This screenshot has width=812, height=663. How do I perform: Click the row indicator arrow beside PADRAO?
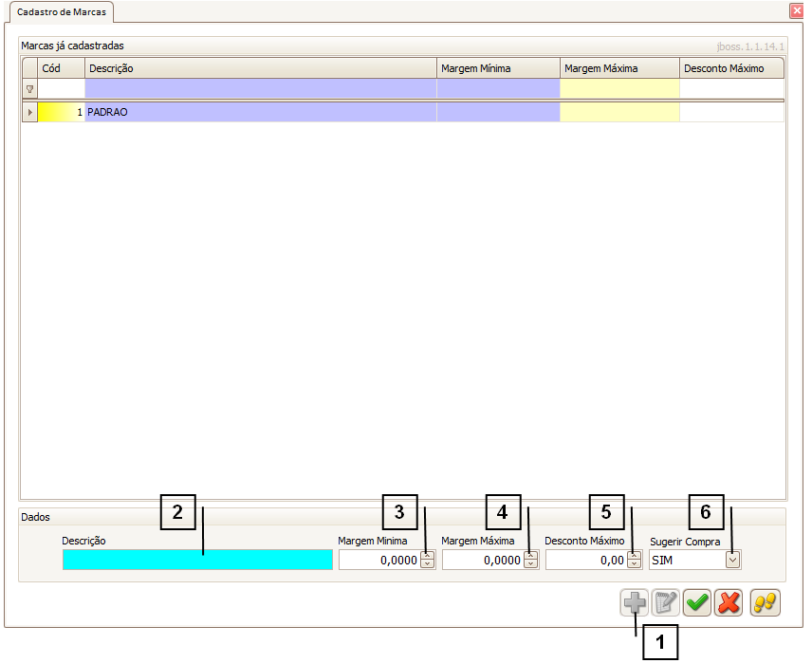[29, 112]
